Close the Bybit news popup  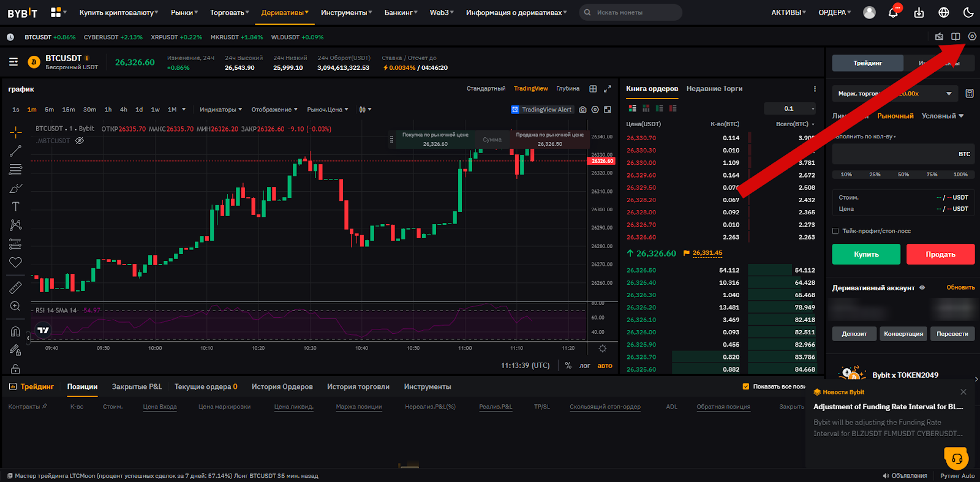(963, 392)
